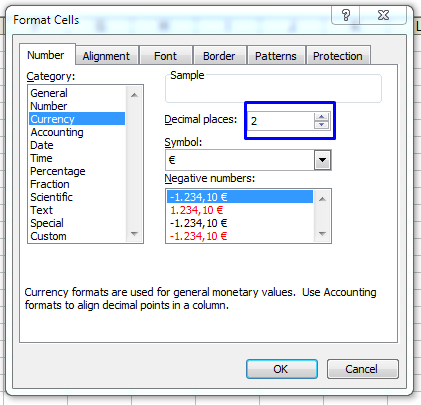
Task: Confirm formatting with the OK button
Action: (x=282, y=369)
